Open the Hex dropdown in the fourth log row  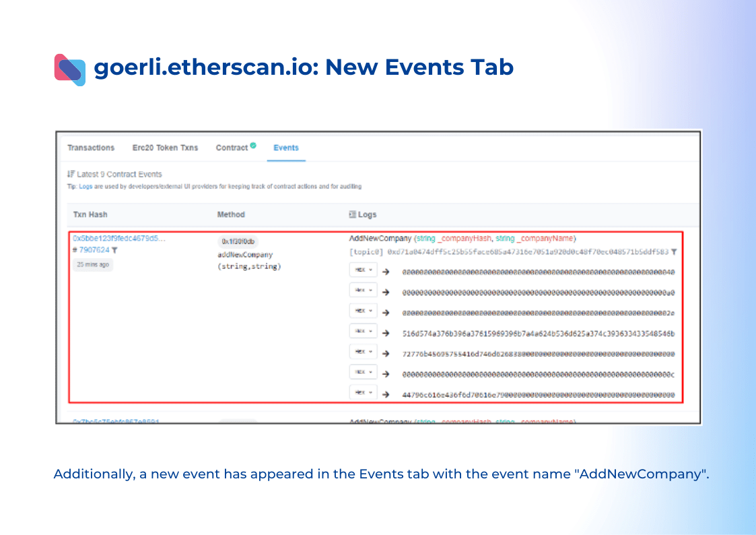(363, 332)
